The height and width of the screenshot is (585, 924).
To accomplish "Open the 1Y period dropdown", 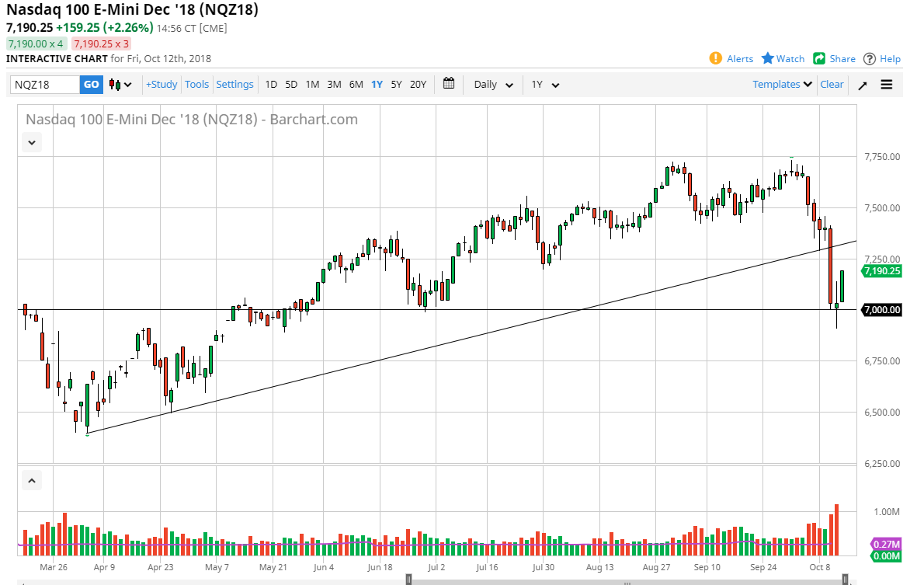I will point(545,84).
